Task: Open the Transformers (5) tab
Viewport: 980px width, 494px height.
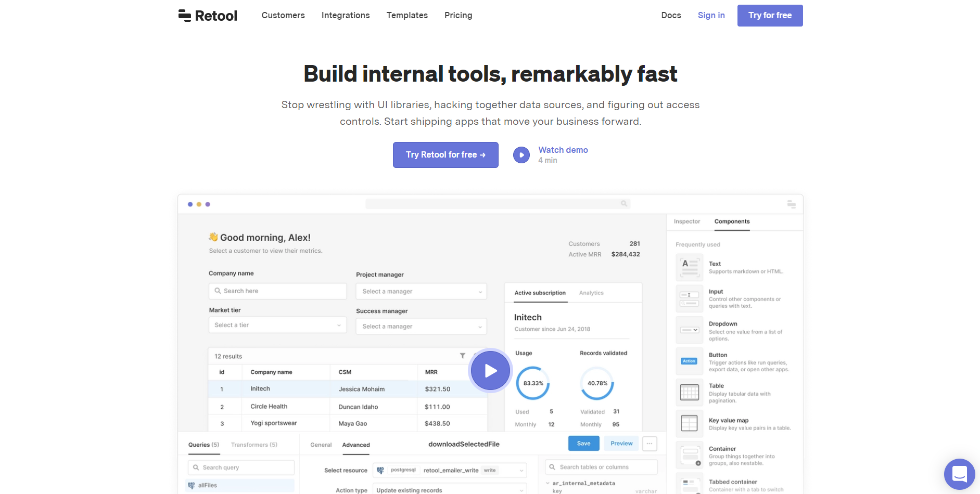Action: pos(254,445)
